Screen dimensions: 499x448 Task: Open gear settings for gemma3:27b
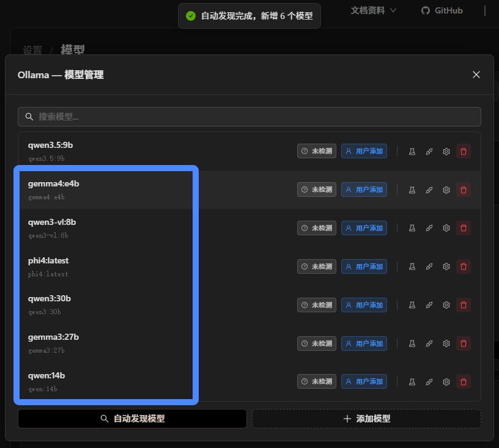[446, 343]
